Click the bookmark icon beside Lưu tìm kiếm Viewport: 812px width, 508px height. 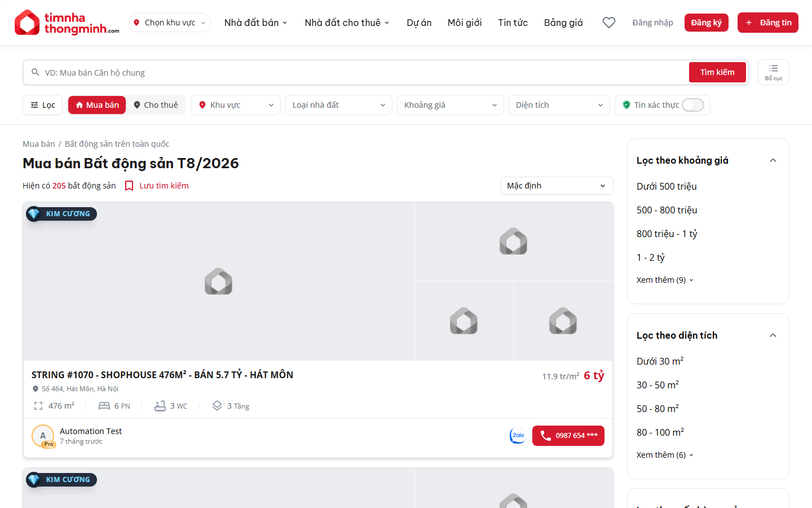[x=129, y=186]
